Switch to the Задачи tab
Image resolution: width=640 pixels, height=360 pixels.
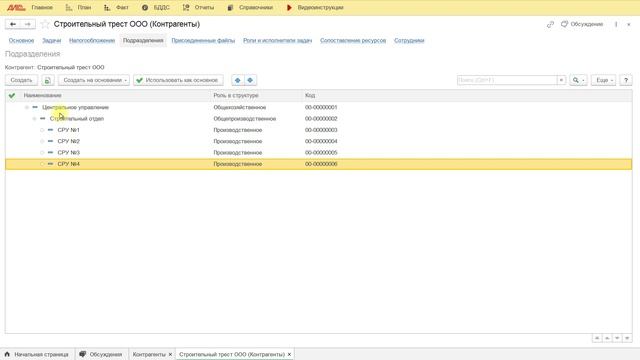click(51, 40)
